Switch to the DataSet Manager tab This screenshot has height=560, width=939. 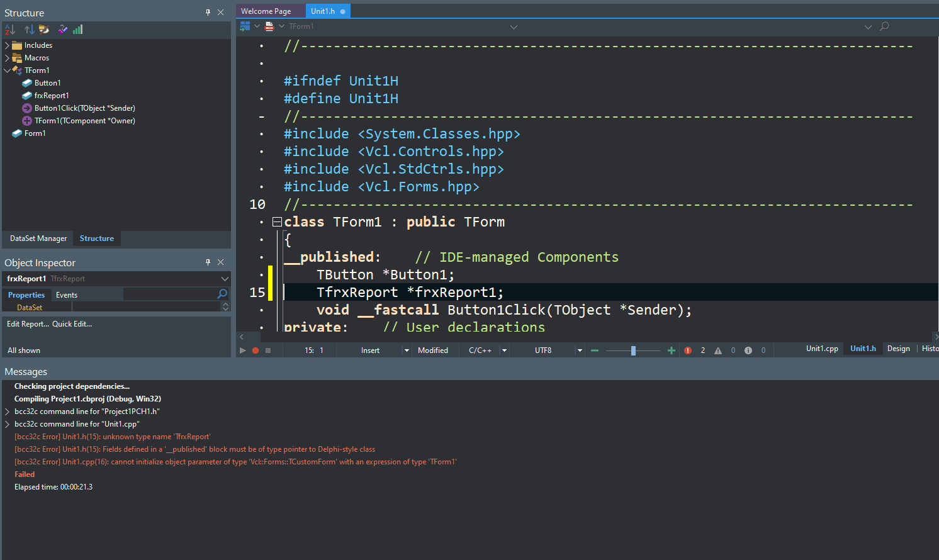pyautogui.click(x=38, y=238)
